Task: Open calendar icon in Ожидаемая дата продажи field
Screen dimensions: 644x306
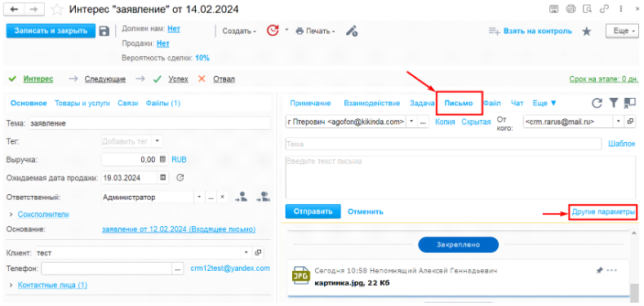Action: coord(162,177)
